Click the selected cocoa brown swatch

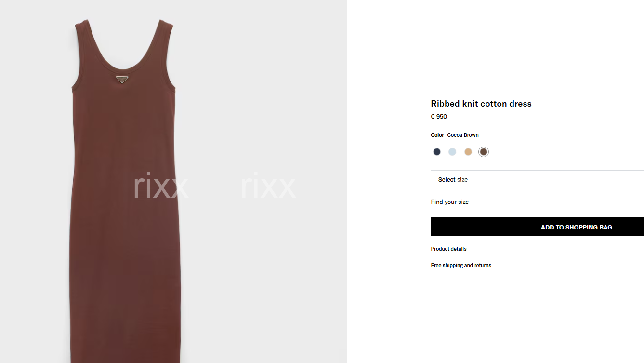click(484, 152)
